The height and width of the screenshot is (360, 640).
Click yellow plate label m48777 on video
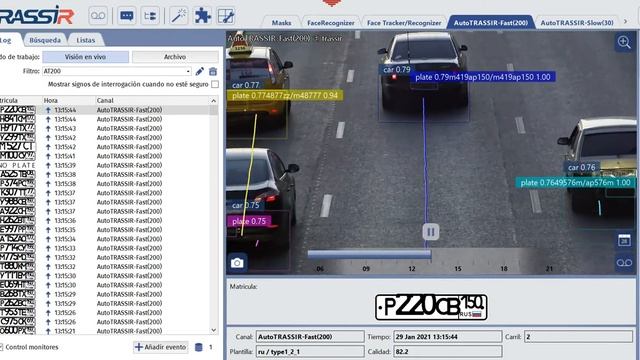coord(285,96)
